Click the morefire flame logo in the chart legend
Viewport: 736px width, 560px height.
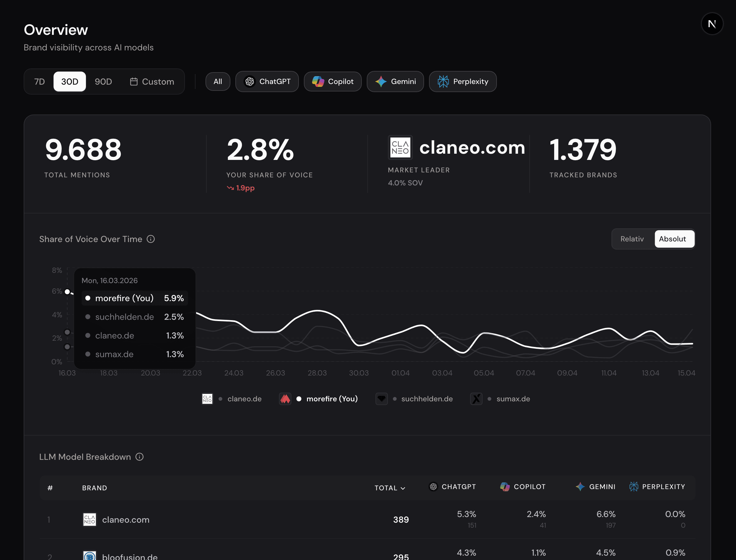pos(285,399)
